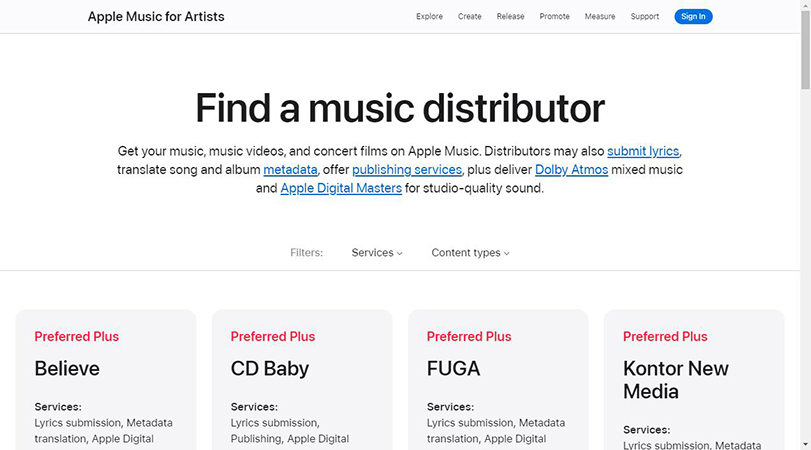The height and width of the screenshot is (450, 811).
Task: Open the Promote navigation item
Action: pos(554,17)
